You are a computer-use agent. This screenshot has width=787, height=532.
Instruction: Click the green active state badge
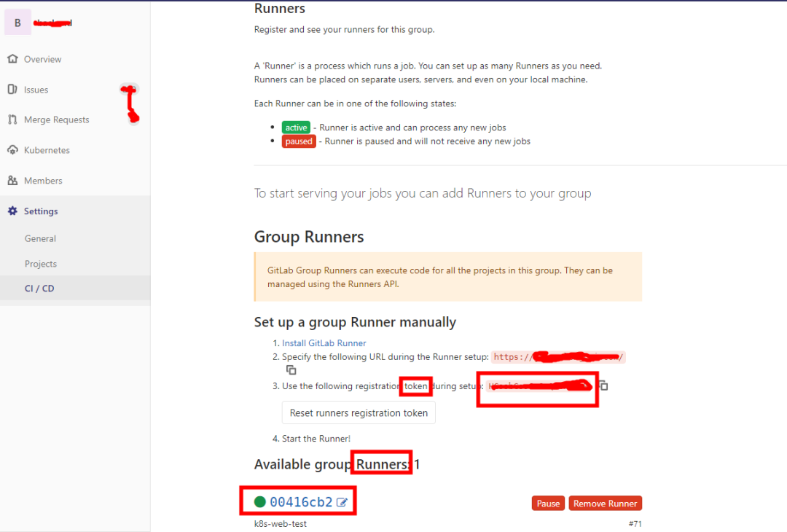pos(296,128)
